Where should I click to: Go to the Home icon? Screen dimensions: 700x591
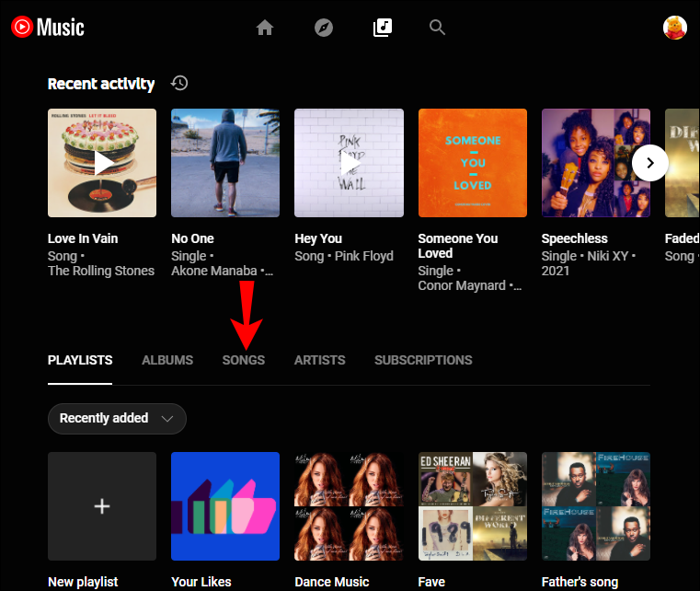coord(265,28)
